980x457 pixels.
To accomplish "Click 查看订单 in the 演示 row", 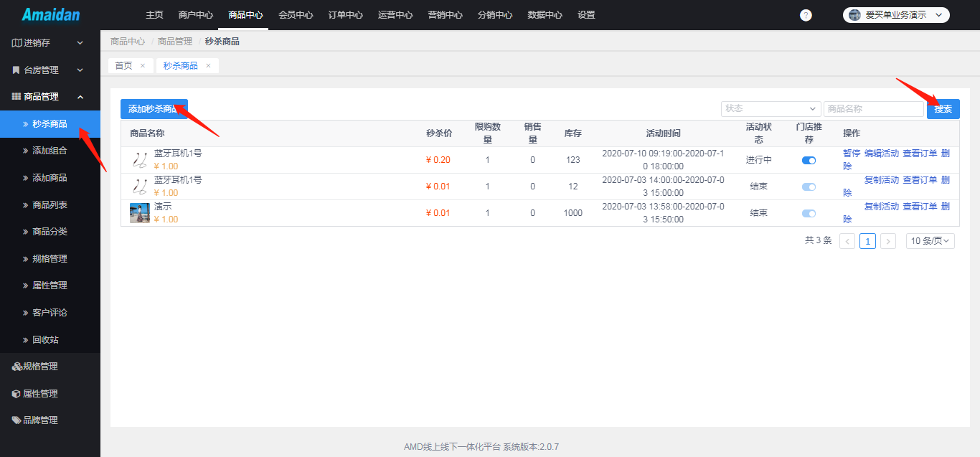I will coord(920,207).
